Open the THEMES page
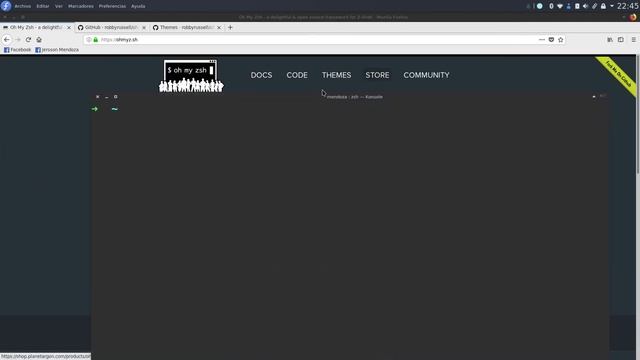The height and width of the screenshot is (360, 640). (x=336, y=75)
